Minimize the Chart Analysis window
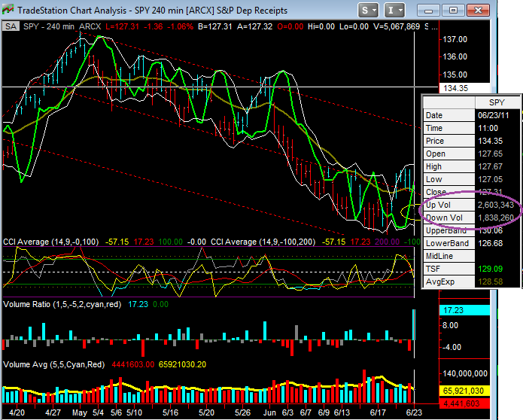 coord(429,11)
